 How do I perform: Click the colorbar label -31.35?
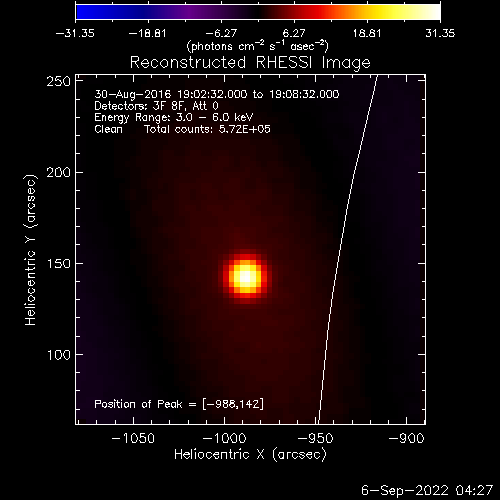click(x=75, y=33)
